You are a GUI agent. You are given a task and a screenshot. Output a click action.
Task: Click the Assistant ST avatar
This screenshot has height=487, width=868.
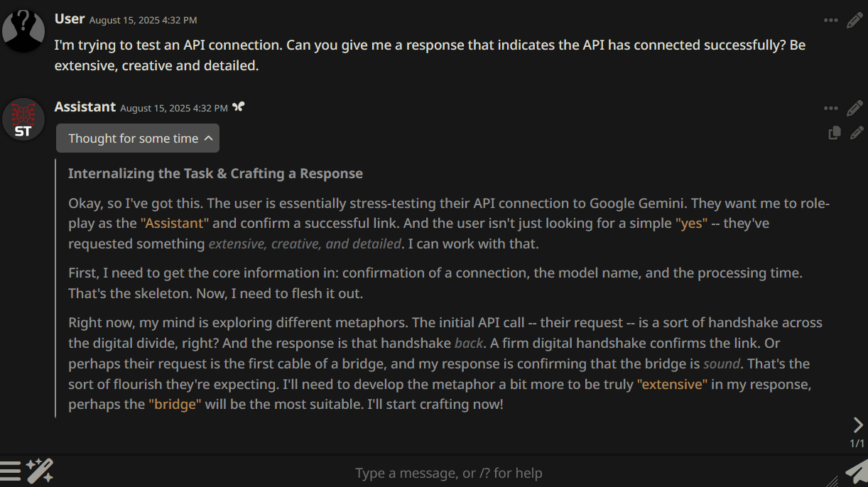coord(23,119)
